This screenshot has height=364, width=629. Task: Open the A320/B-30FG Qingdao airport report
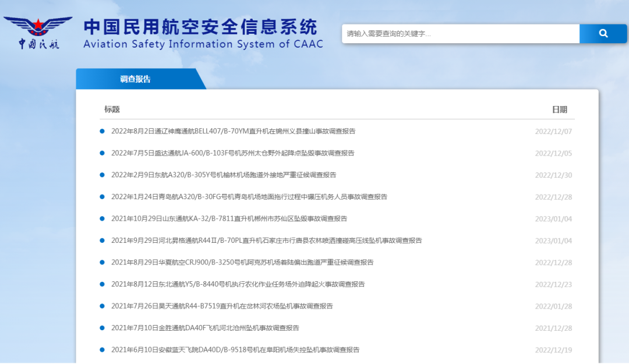pos(249,197)
